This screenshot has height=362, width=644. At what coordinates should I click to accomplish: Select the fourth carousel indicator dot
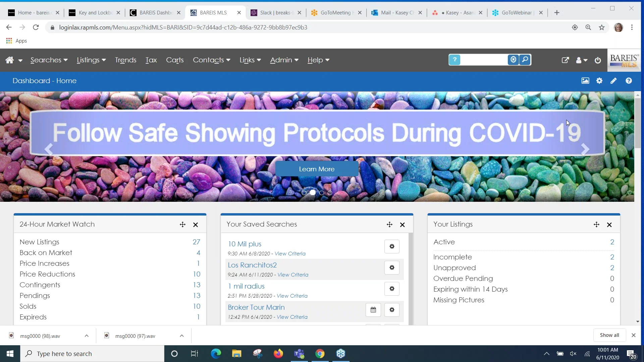[330, 193]
